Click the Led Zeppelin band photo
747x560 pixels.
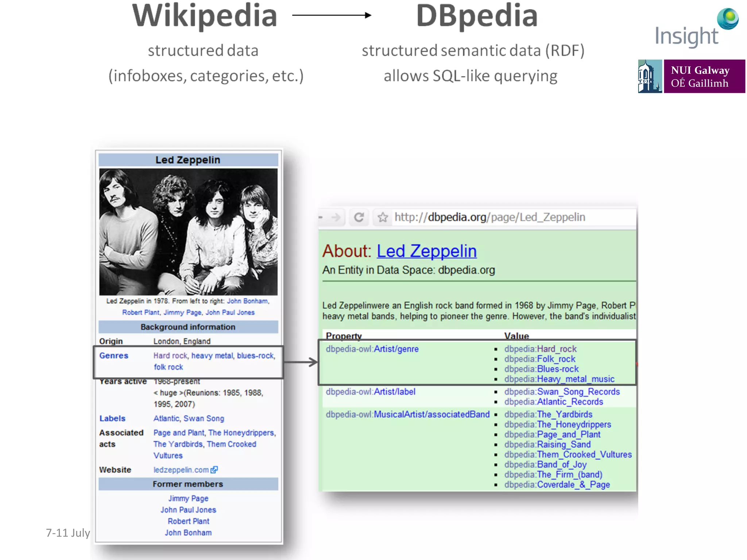point(188,232)
